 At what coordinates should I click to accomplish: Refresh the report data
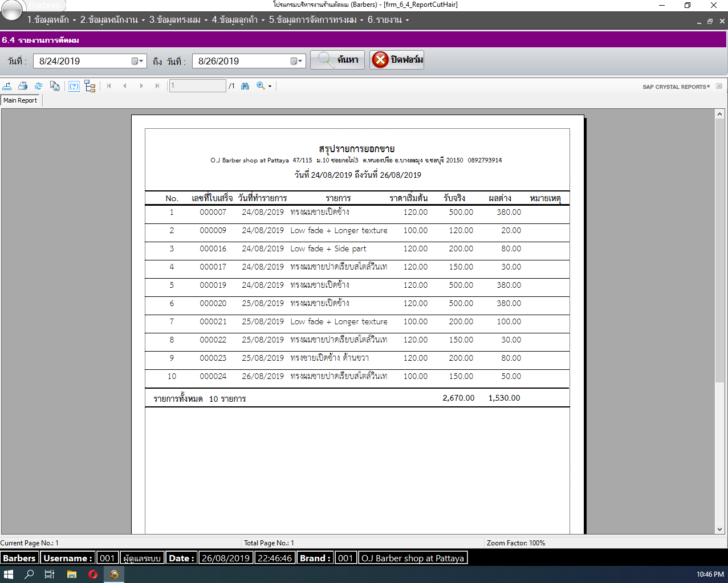click(x=39, y=86)
